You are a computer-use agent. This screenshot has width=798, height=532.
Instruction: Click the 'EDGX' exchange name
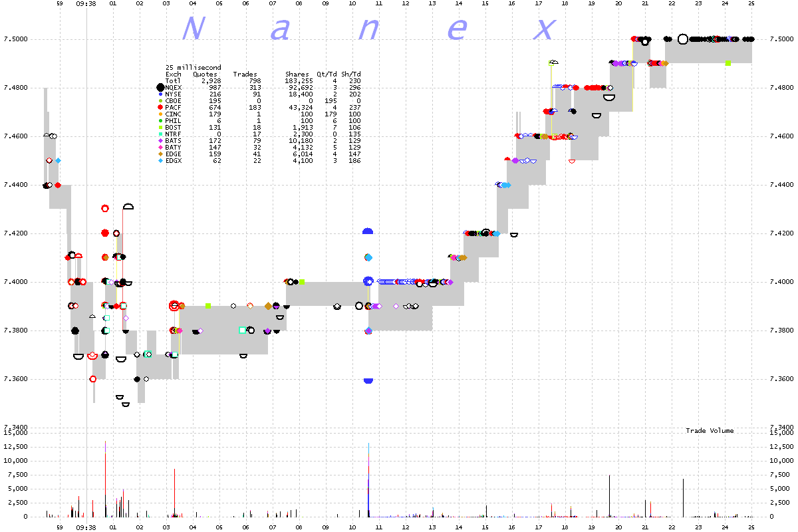[x=173, y=161]
